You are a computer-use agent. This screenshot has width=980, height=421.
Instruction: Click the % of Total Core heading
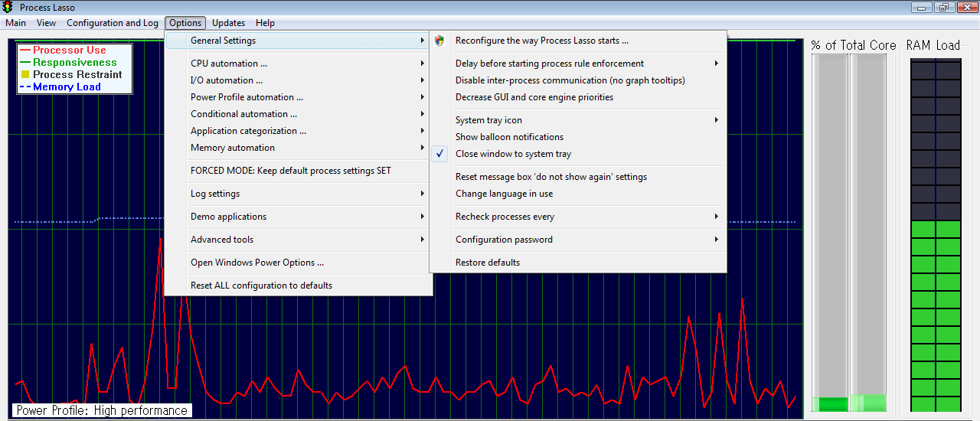coord(854,45)
